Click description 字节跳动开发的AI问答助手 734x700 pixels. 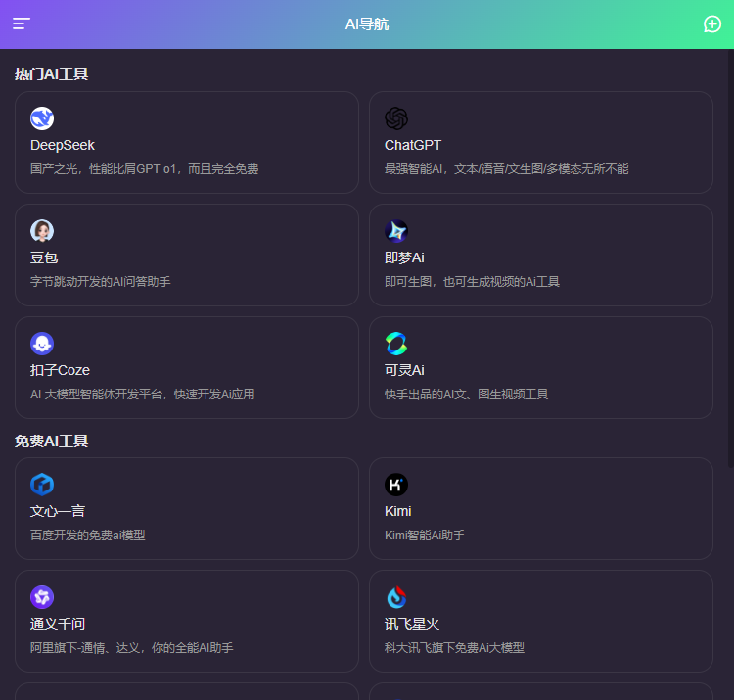(x=101, y=282)
